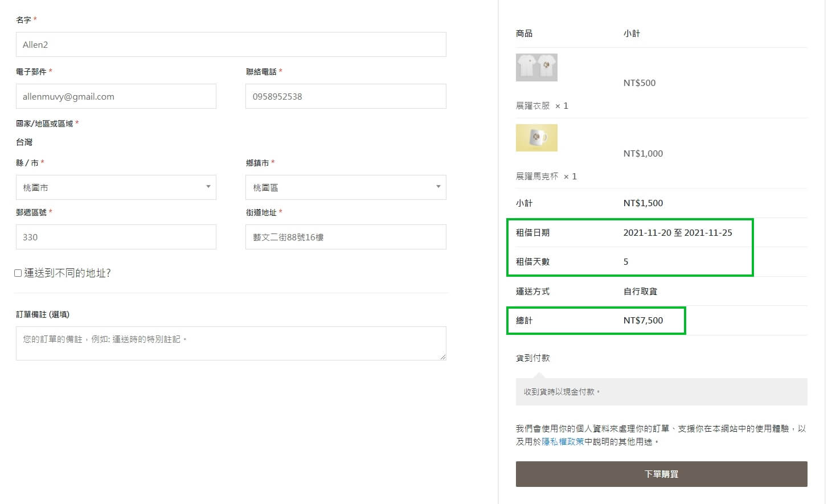Select the 貨到付款 payment method label

pyautogui.click(x=532, y=358)
